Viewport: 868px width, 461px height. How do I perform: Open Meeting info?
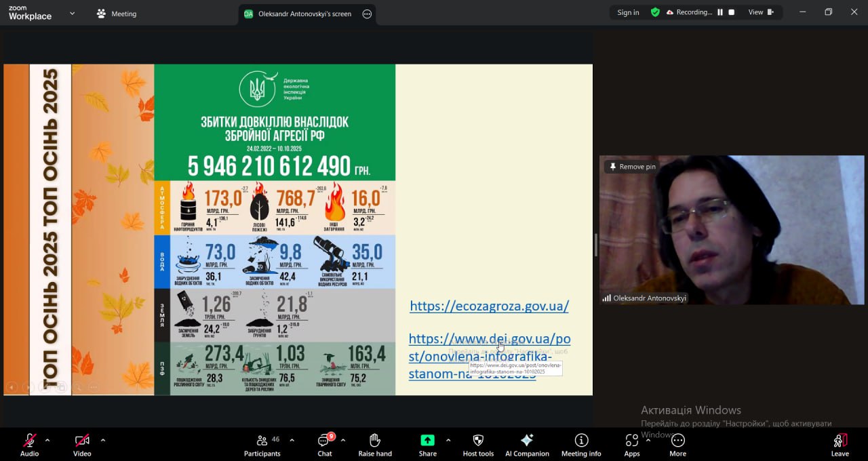point(581,445)
